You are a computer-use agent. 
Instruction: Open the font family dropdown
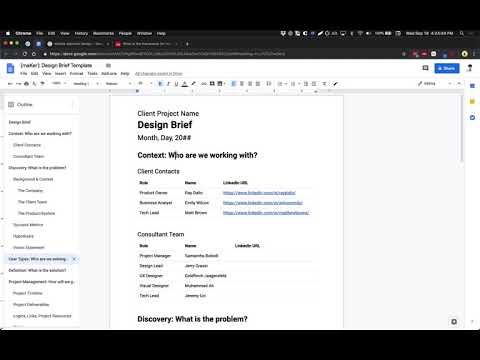tap(118, 84)
